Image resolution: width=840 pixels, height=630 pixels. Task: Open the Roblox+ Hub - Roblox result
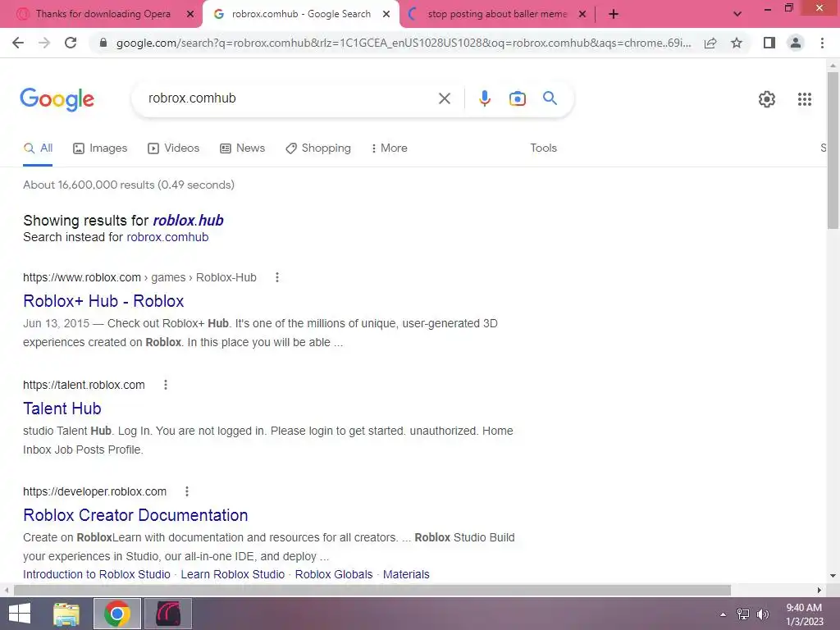(103, 301)
